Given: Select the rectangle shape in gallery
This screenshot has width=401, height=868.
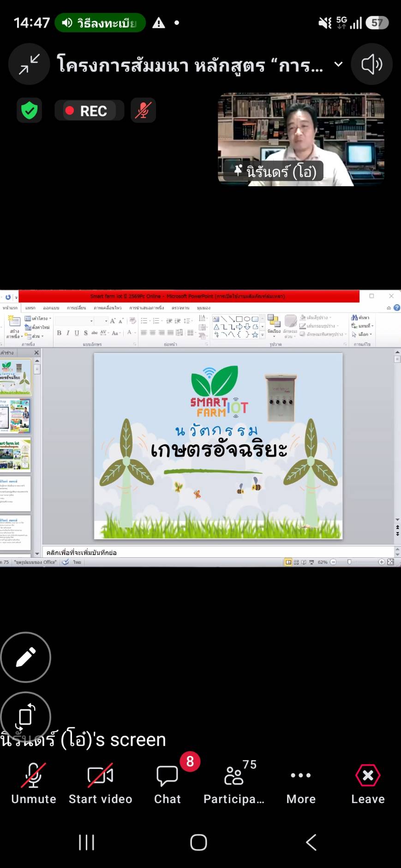Looking at the screenshot, I should [239, 319].
